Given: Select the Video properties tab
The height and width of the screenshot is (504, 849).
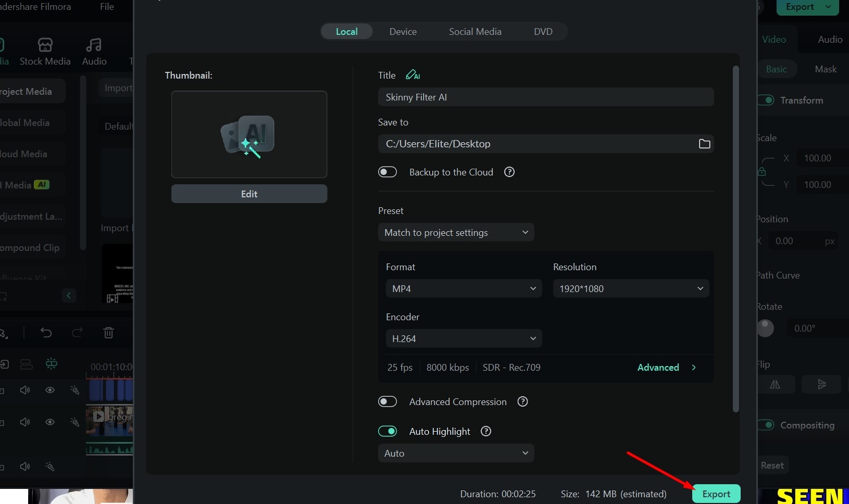Looking at the screenshot, I should (774, 40).
